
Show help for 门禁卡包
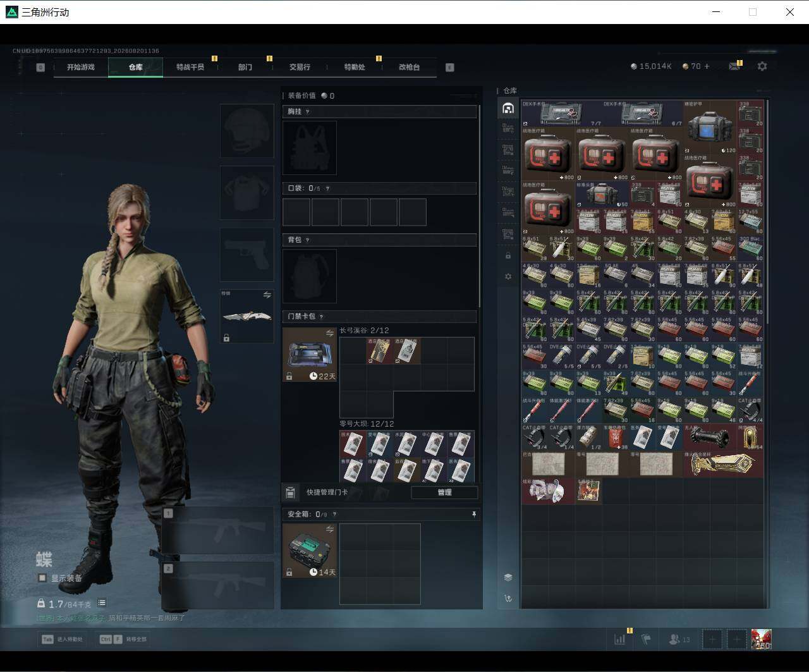[x=321, y=317]
